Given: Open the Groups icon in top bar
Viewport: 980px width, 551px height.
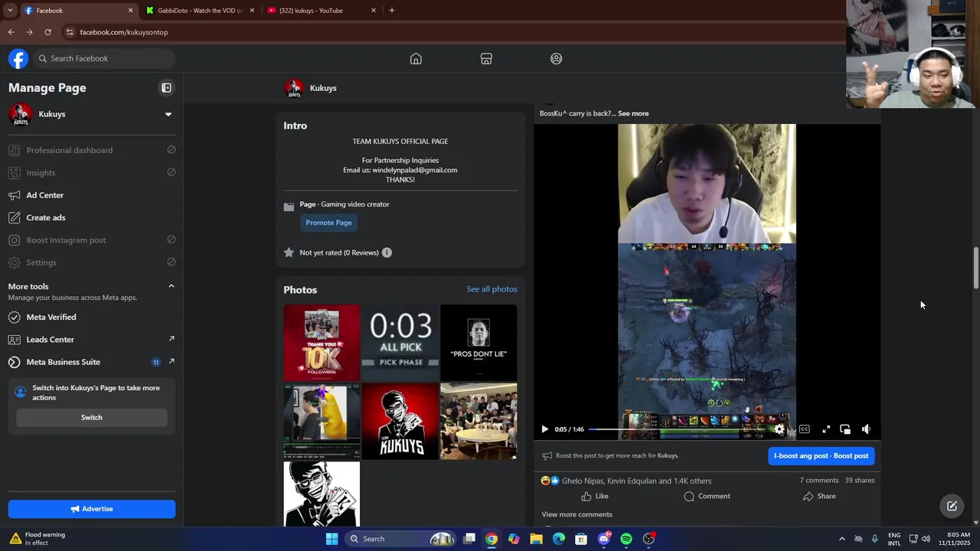Looking at the screenshot, I should coord(557,59).
